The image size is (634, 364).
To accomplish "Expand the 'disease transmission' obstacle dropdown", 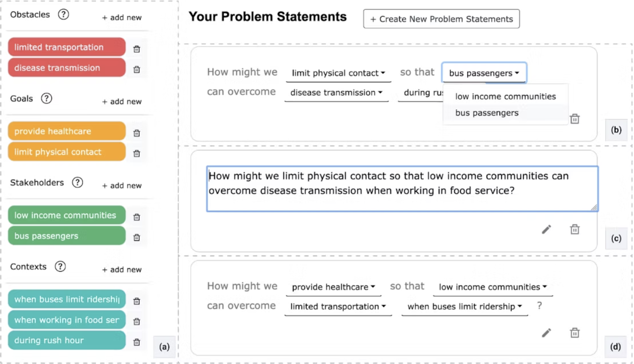I will 336,93.
